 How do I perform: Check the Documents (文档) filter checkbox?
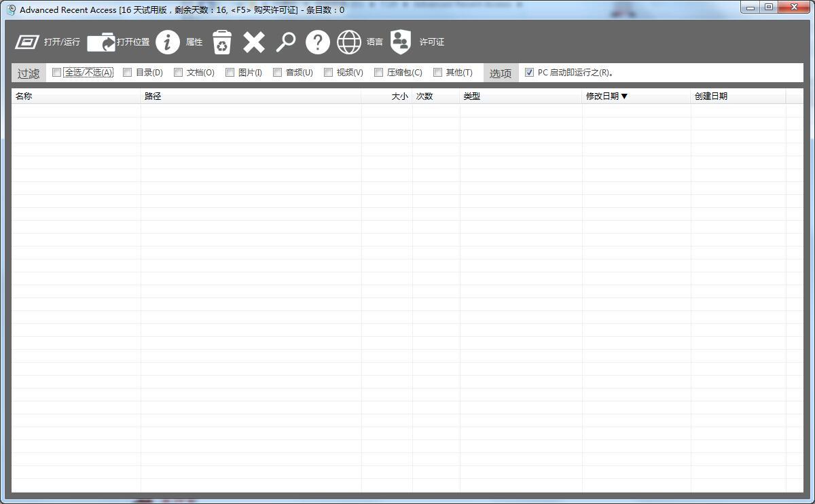pos(178,73)
